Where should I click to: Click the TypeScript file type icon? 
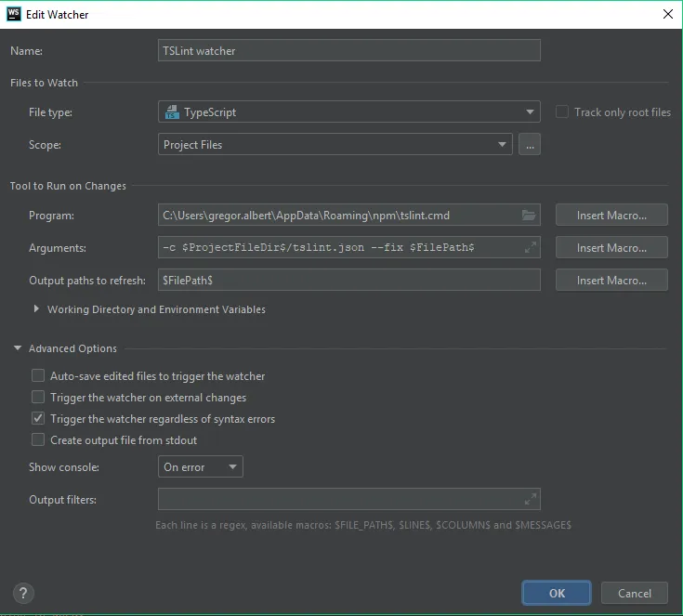[x=171, y=112]
